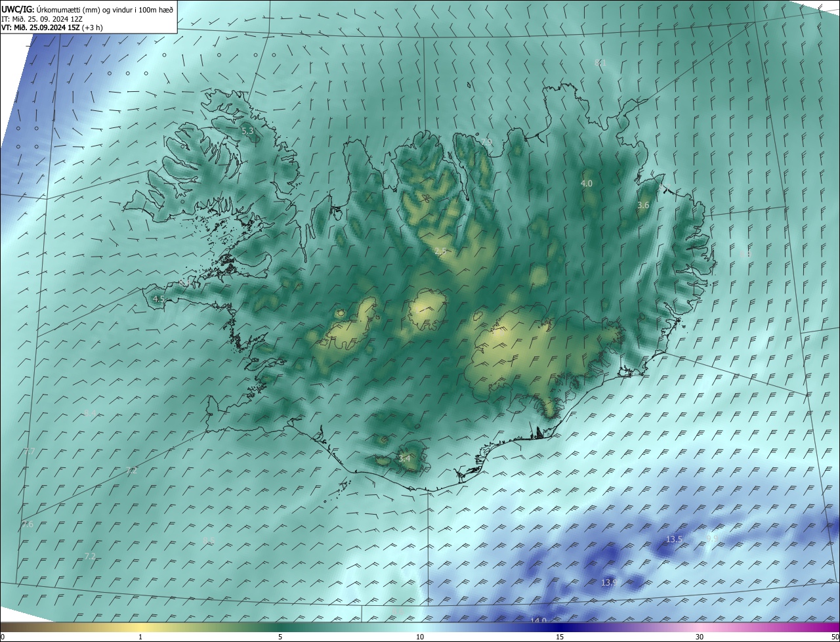
Task: Click the 15 label on the color scale
Action: [x=560, y=637]
